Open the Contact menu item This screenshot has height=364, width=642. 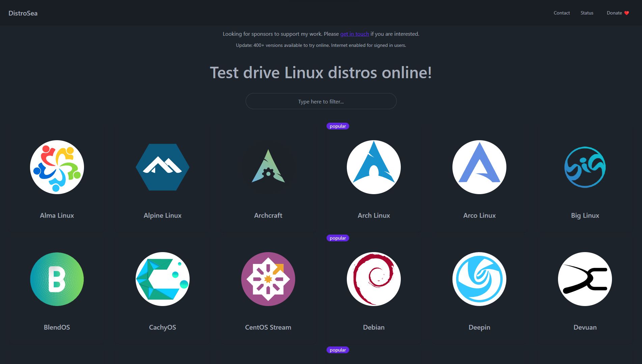pyautogui.click(x=561, y=13)
